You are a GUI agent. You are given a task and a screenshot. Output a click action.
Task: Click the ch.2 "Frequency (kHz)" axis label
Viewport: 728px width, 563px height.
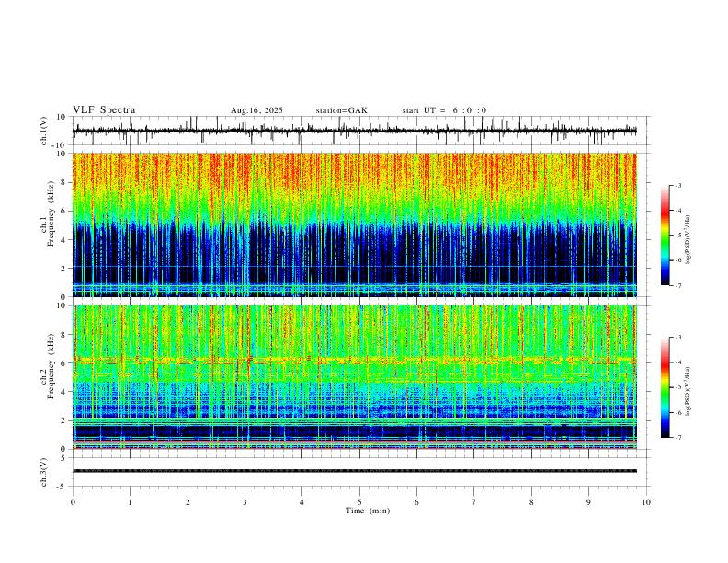51,366
